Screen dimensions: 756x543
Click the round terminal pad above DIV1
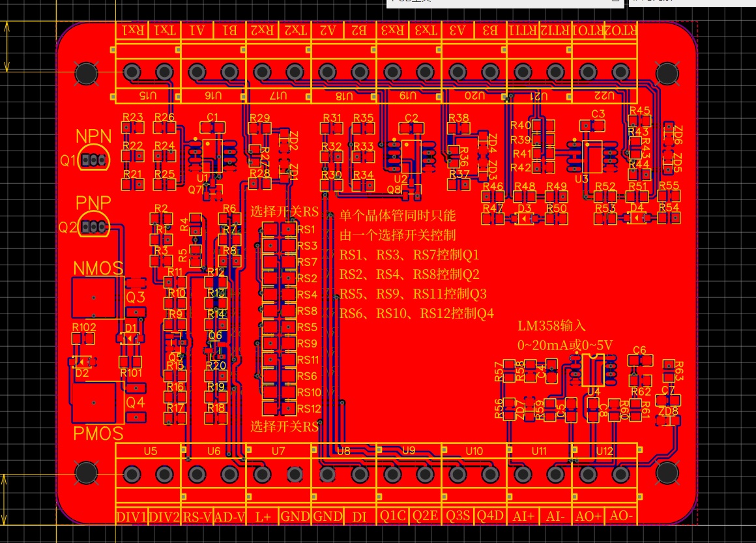coord(132,475)
